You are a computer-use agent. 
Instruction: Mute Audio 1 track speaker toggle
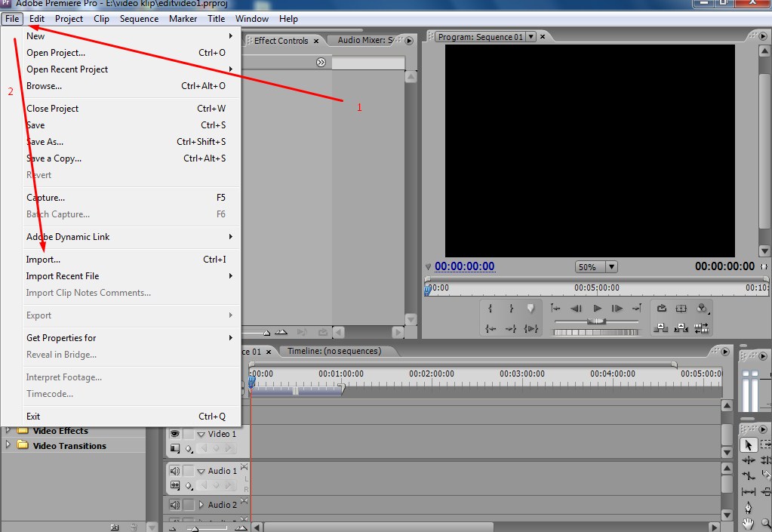(174, 471)
